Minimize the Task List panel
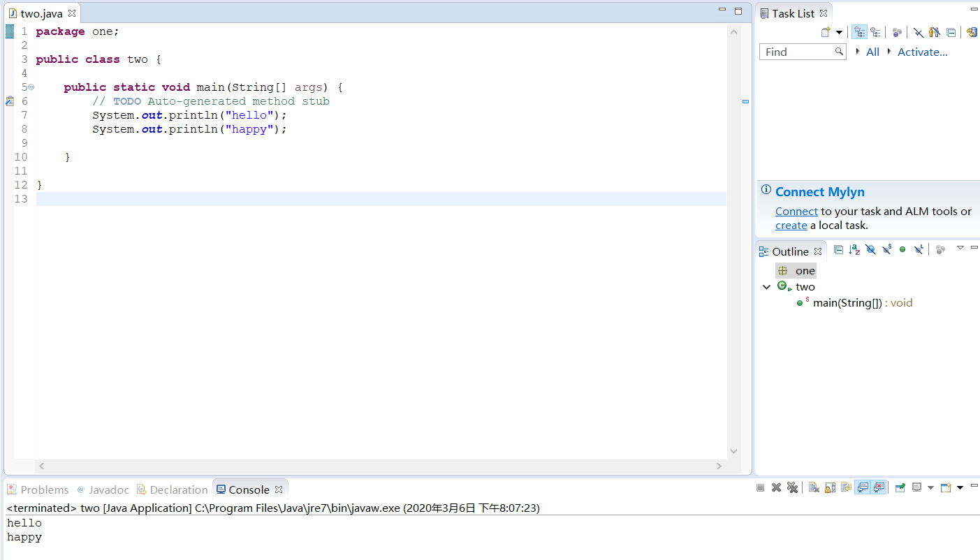Viewport: 980px width, 560px height. 974,9
